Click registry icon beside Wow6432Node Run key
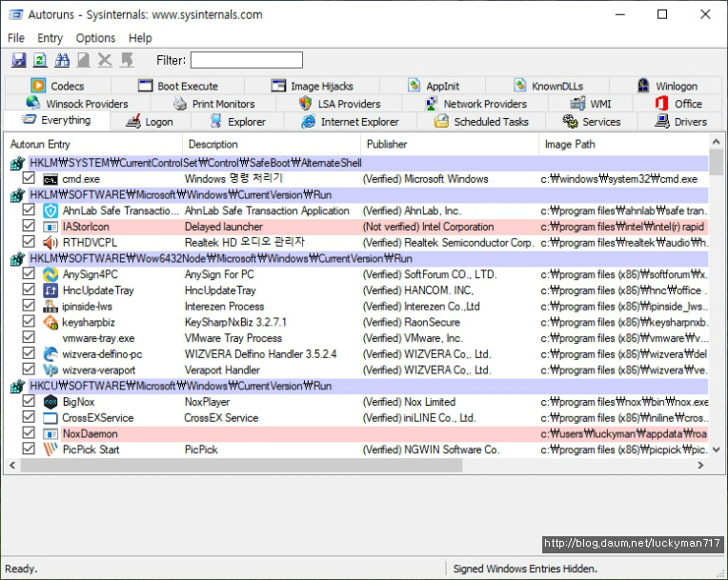The image size is (728, 580). tap(18, 259)
